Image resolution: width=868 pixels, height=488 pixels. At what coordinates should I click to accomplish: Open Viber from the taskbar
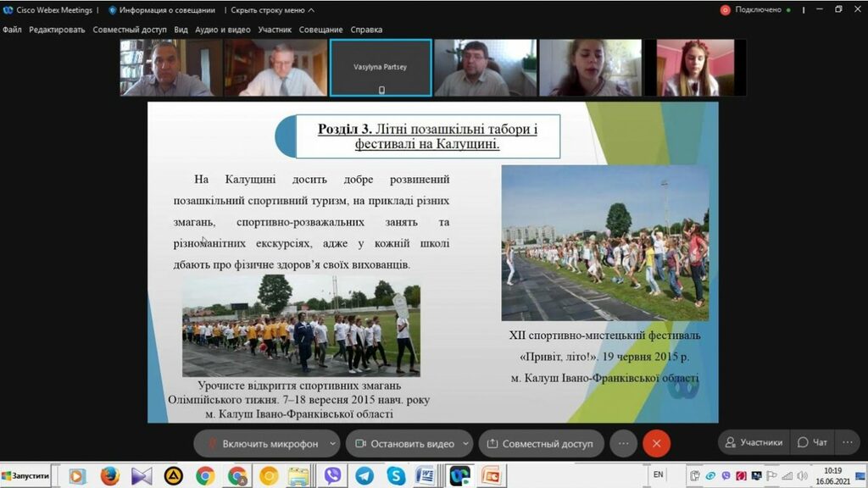pos(332,475)
